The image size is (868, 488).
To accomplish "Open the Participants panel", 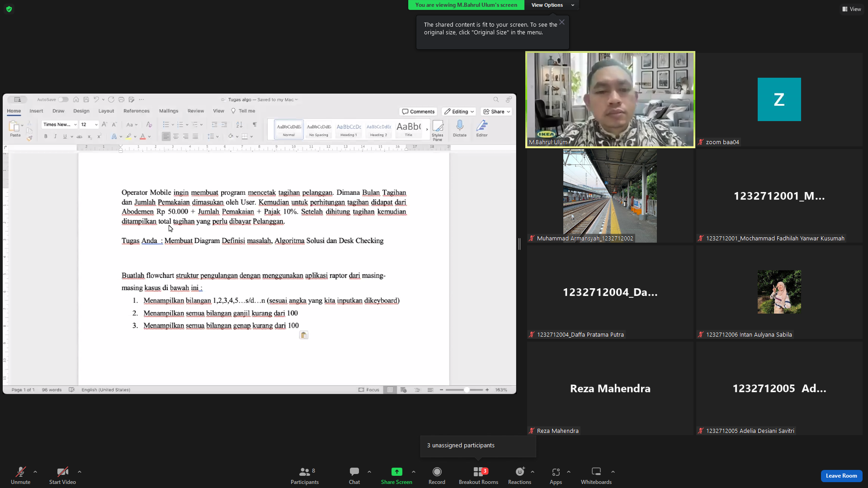I will click(x=305, y=475).
